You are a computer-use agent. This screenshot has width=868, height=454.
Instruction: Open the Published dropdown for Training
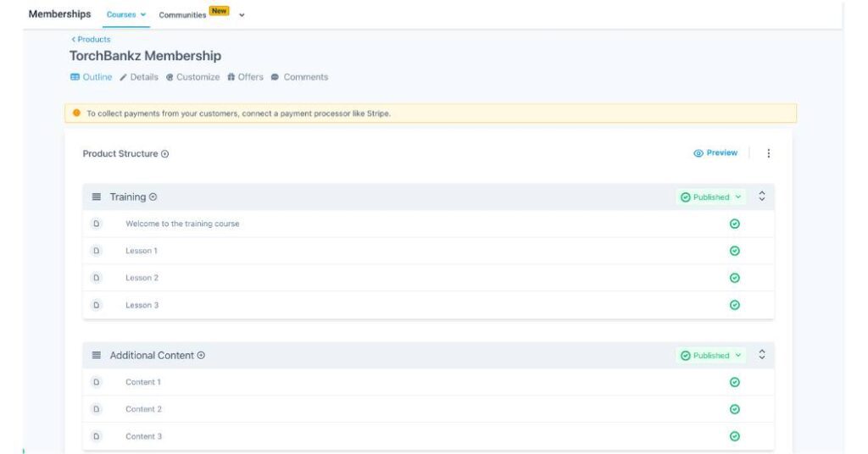711,197
